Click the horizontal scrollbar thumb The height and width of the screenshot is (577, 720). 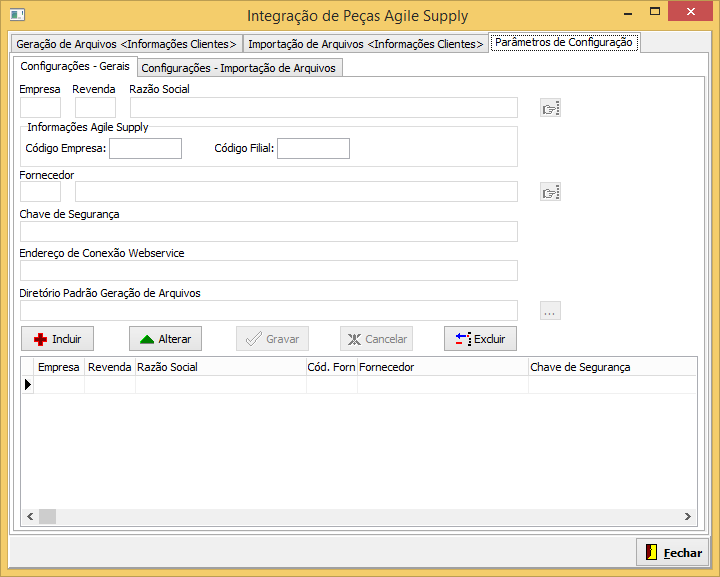[47, 516]
